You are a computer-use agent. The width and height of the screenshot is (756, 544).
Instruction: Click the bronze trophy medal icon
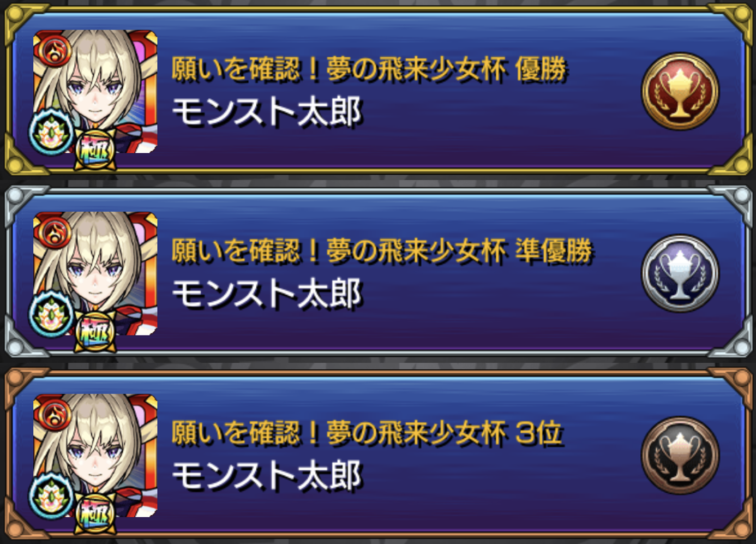[x=680, y=456]
